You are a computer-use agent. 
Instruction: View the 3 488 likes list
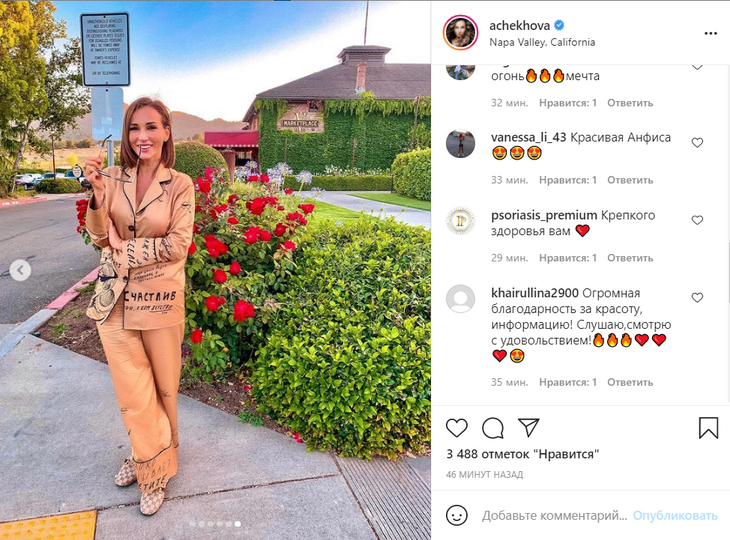[x=522, y=454]
